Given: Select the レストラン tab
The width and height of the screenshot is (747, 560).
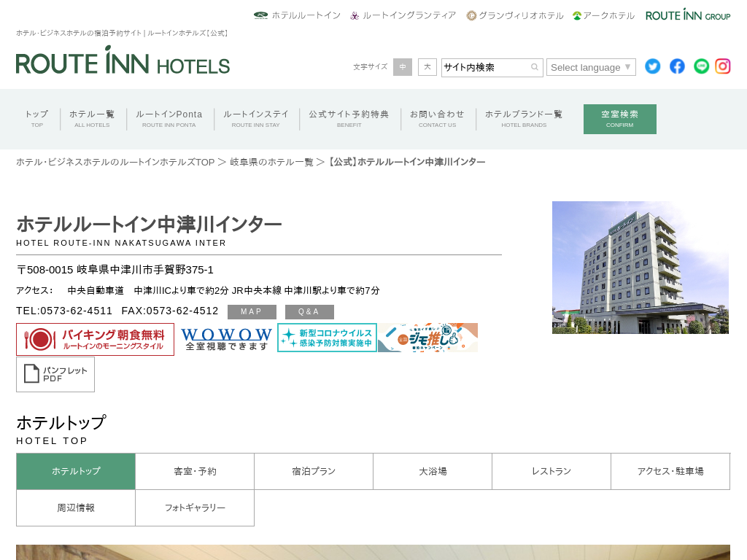Looking at the screenshot, I should [551, 472].
